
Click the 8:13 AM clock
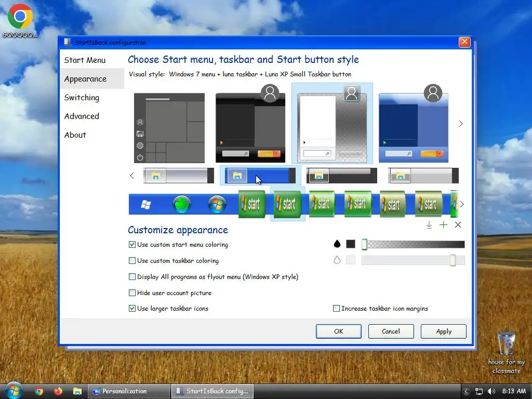[x=514, y=391]
